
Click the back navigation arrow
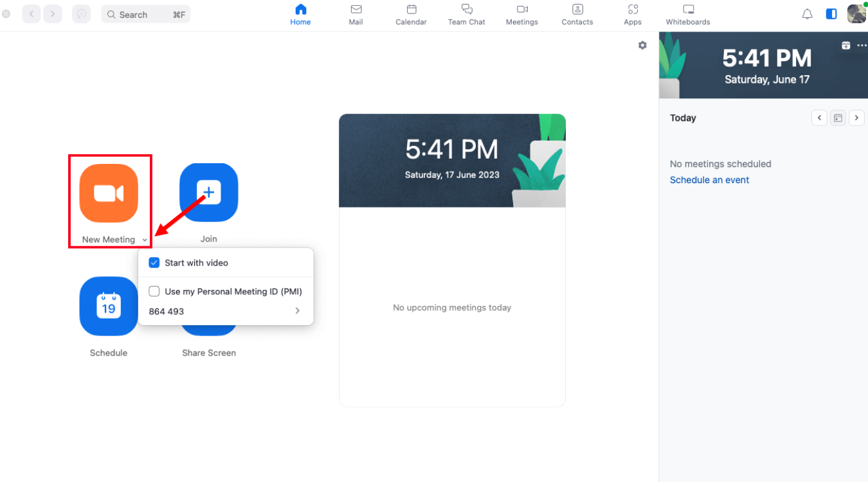pos(32,14)
